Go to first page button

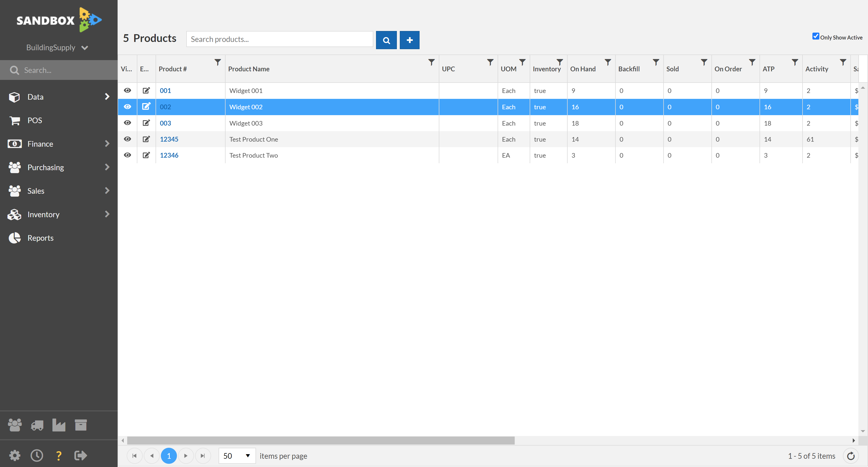[x=134, y=456]
